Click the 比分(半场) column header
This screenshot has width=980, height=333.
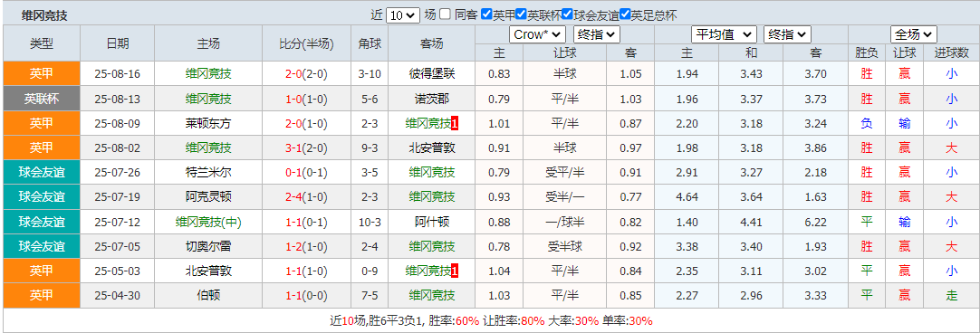coord(306,43)
